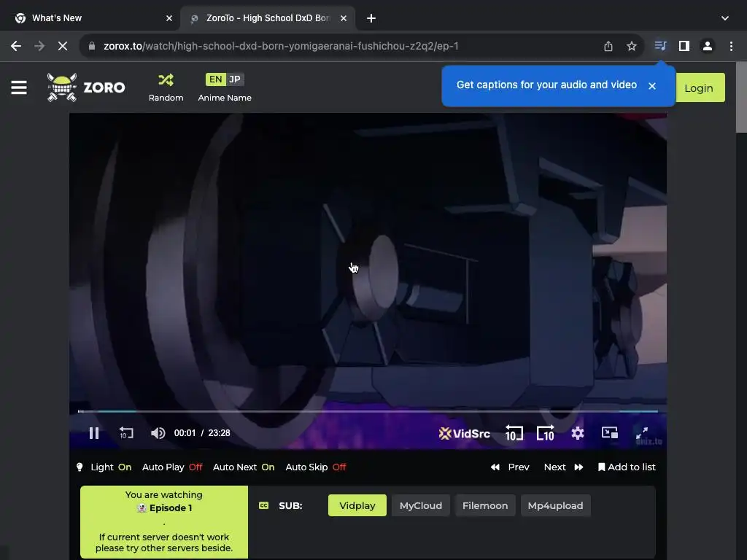The height and width of the screenshot is (560, 747).
Task: Open a new browser tab
Action: point(371,18)
